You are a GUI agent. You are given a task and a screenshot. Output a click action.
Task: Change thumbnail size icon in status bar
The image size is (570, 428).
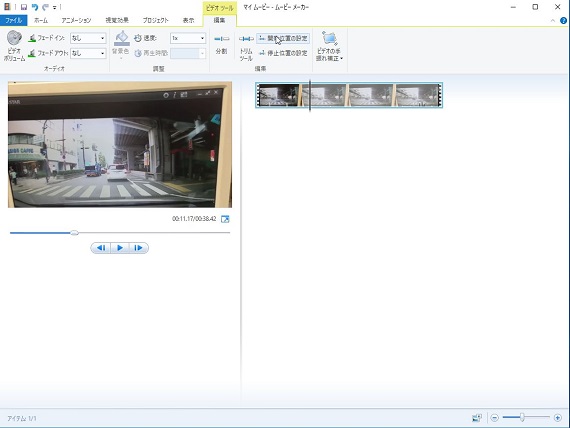coord(477,418)
